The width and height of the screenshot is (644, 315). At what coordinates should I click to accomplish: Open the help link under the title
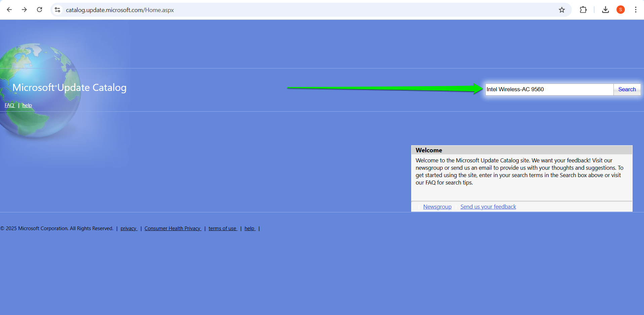(27, 105)
